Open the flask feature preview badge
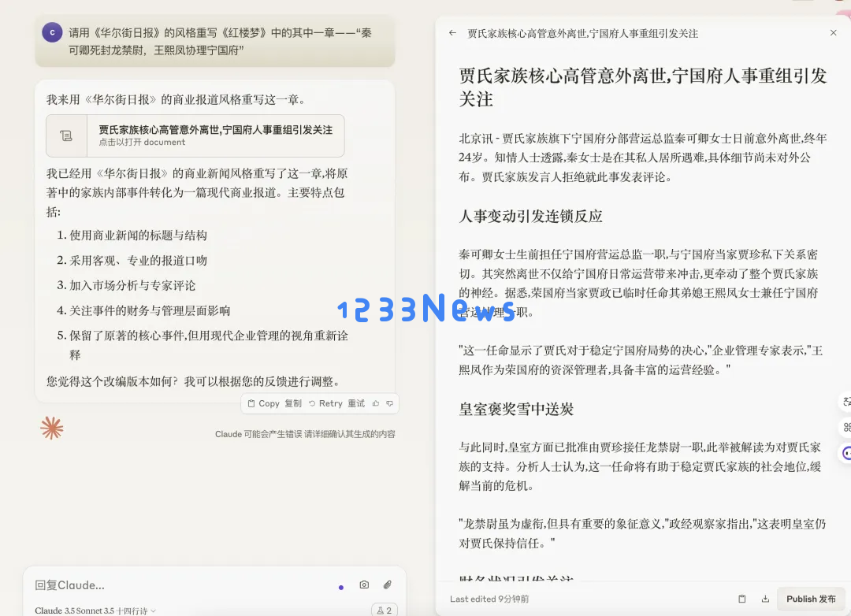 point(385,610)
